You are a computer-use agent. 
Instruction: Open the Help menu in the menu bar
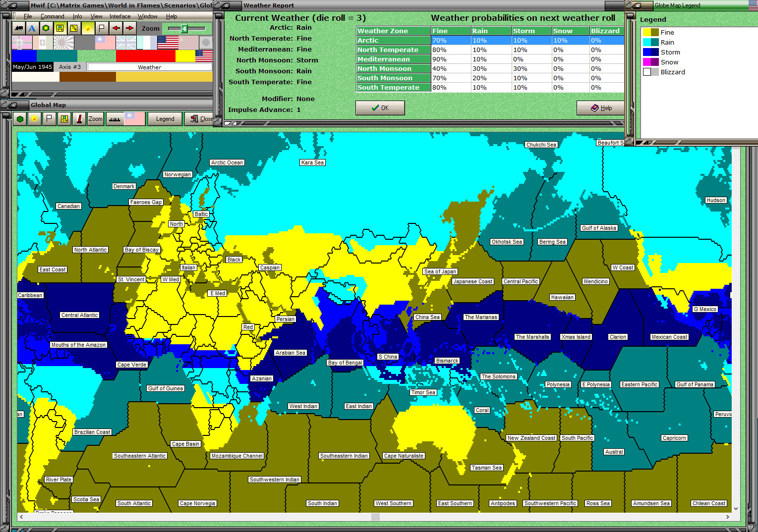click(x=172, y=16)
